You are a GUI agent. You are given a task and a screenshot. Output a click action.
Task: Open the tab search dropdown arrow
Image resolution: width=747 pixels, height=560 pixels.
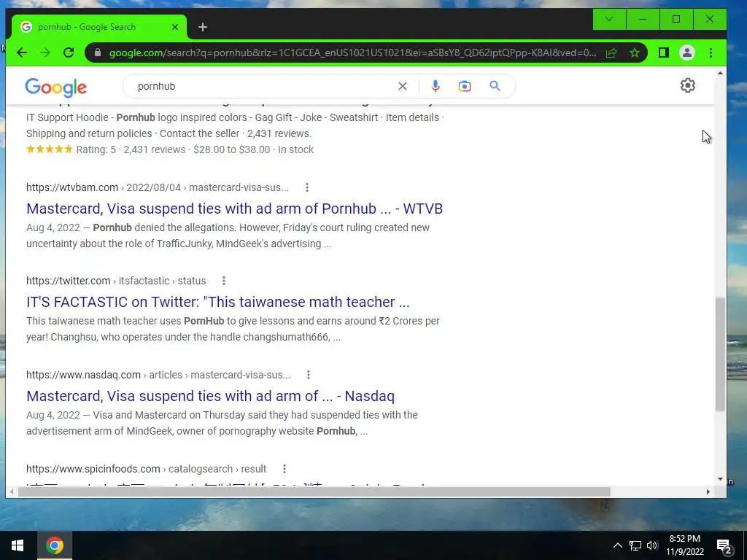point(609,19)
